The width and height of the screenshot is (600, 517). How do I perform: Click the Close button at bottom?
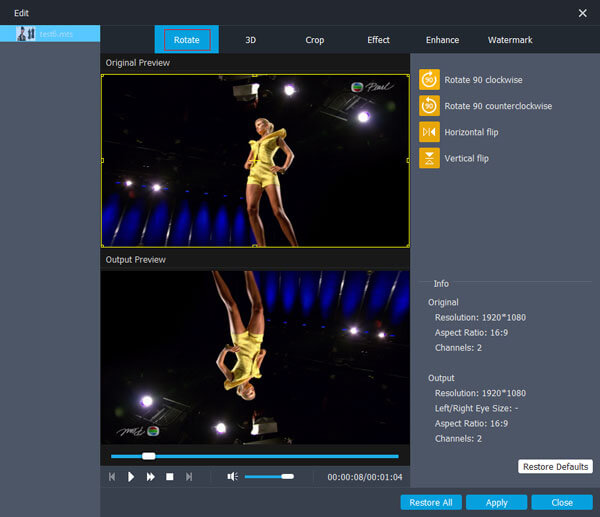coord(562,502)
